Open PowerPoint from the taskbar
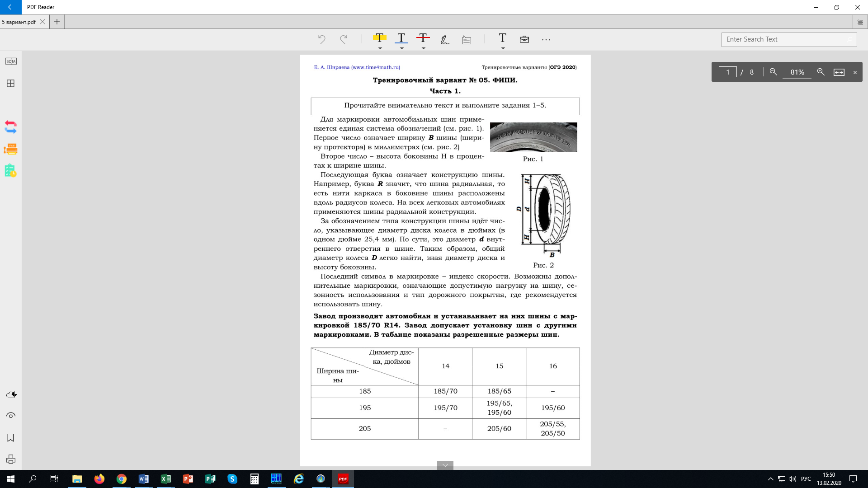 188,479
